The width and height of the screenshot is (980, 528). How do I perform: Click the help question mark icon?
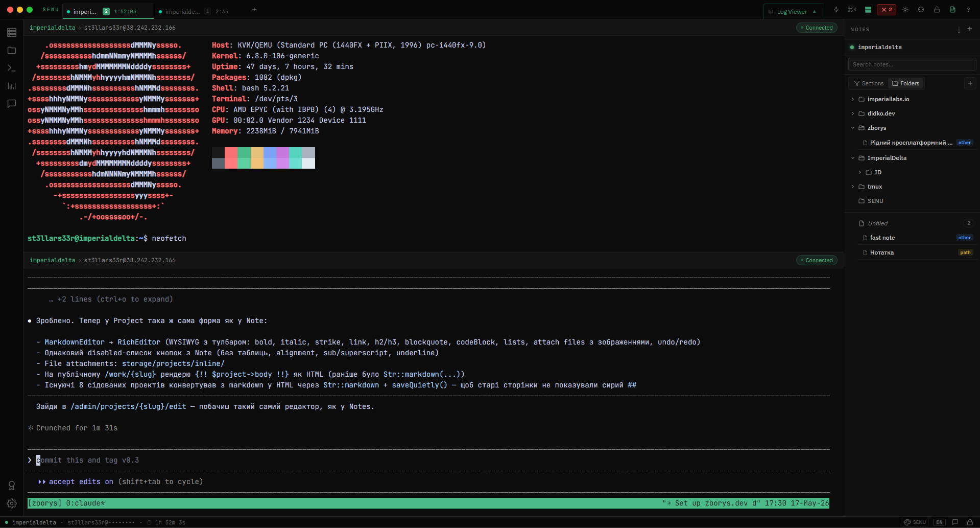tap(968, 10)
